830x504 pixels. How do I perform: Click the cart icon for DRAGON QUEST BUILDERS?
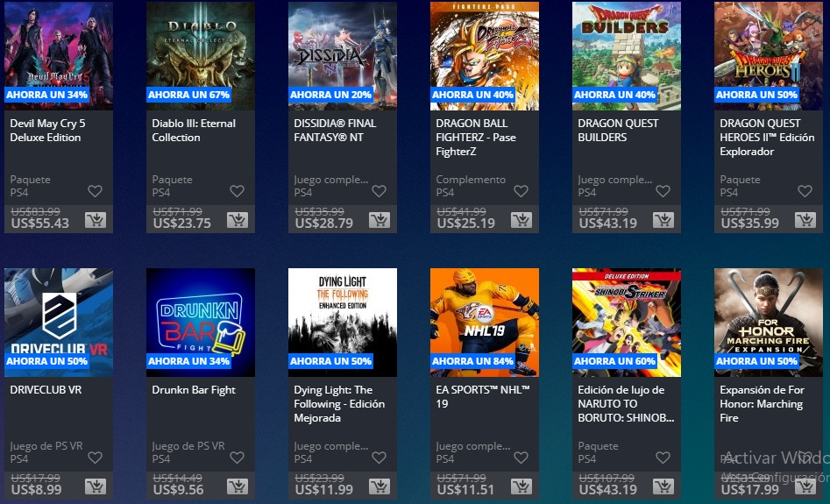pyautogui.click(x=663, y=220)
